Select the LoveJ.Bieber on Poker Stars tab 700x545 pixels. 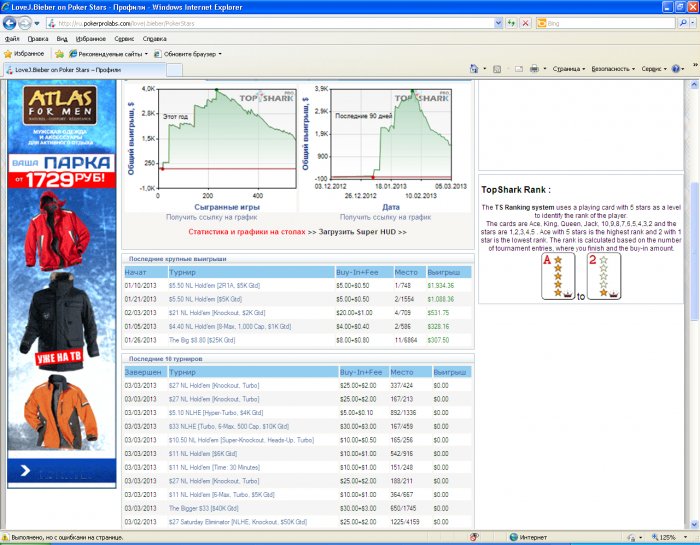(x=84, y=70)
